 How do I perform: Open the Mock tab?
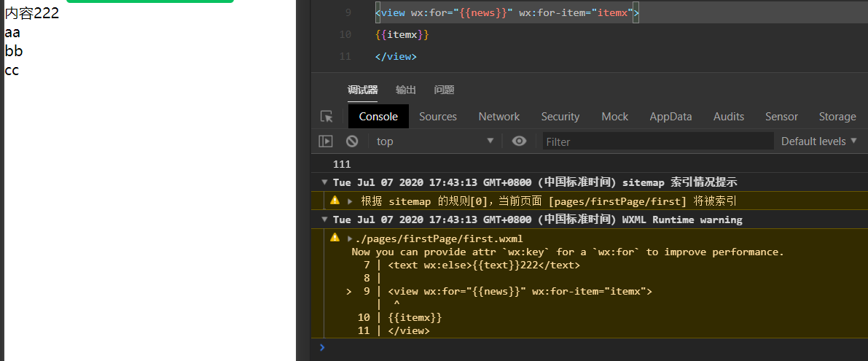[x=615, y=117]
